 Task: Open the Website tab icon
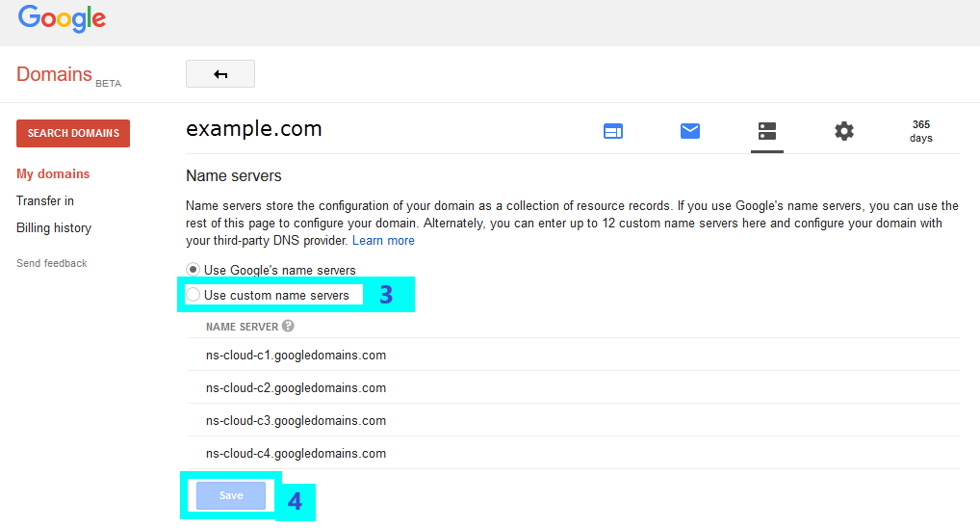pos(612,131)
